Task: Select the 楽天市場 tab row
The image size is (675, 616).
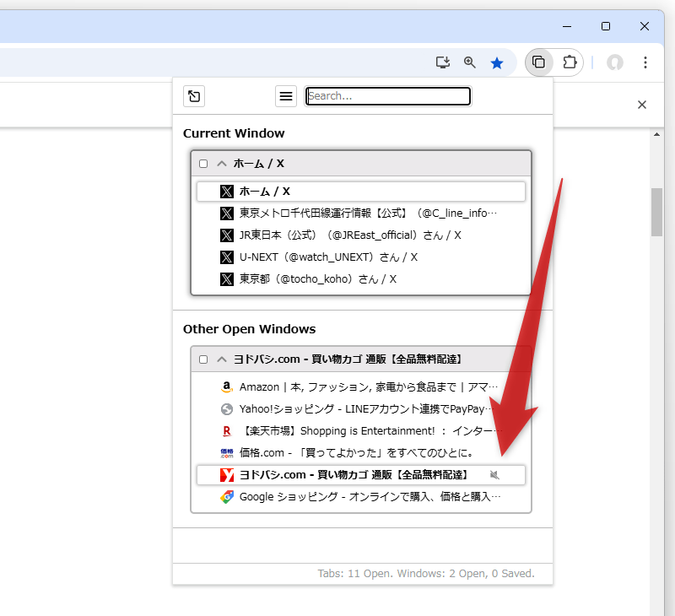Action: 361,431
